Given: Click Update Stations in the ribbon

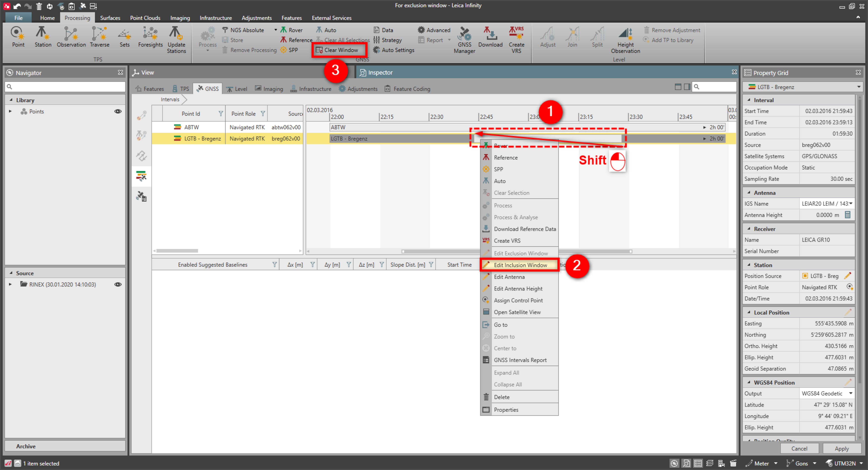Looking at the screenshot, I should (x=176, y=40).
